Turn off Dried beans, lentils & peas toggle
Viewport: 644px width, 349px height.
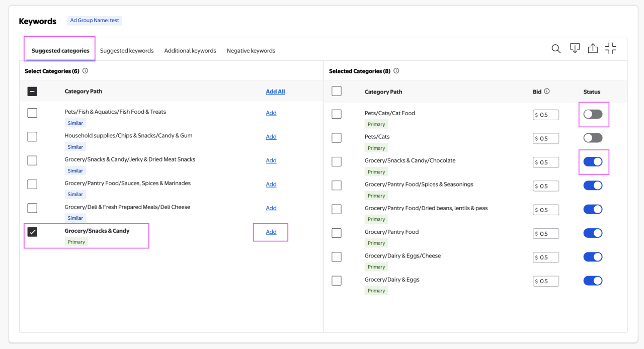click(x=593, y=209)
